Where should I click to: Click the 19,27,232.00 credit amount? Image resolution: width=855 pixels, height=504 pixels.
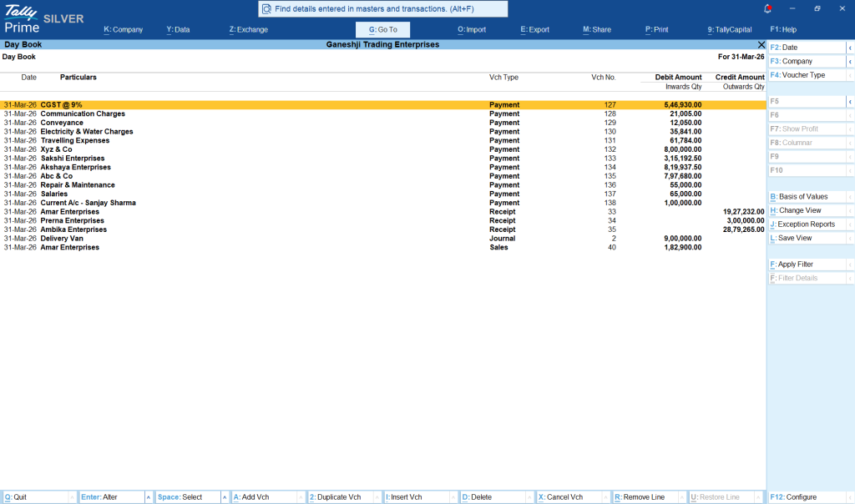(x=743, y=211)
